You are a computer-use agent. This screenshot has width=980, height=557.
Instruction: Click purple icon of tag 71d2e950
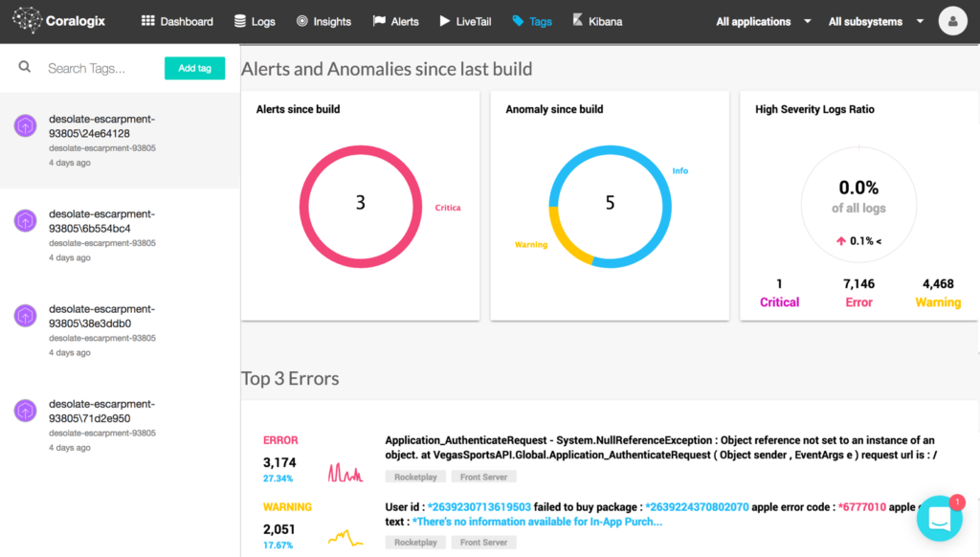point(25,411)
